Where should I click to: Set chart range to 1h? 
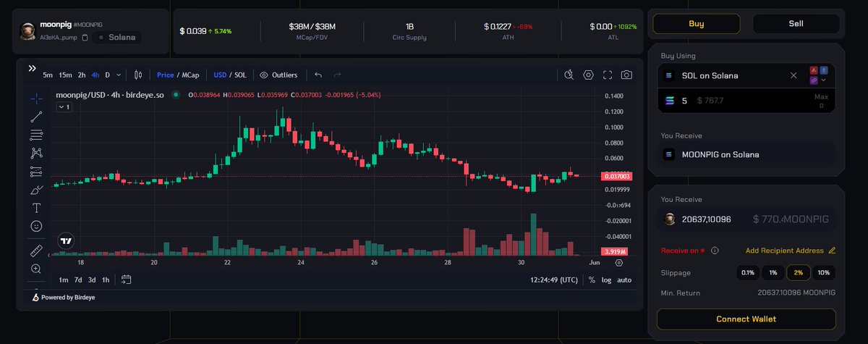106,280
